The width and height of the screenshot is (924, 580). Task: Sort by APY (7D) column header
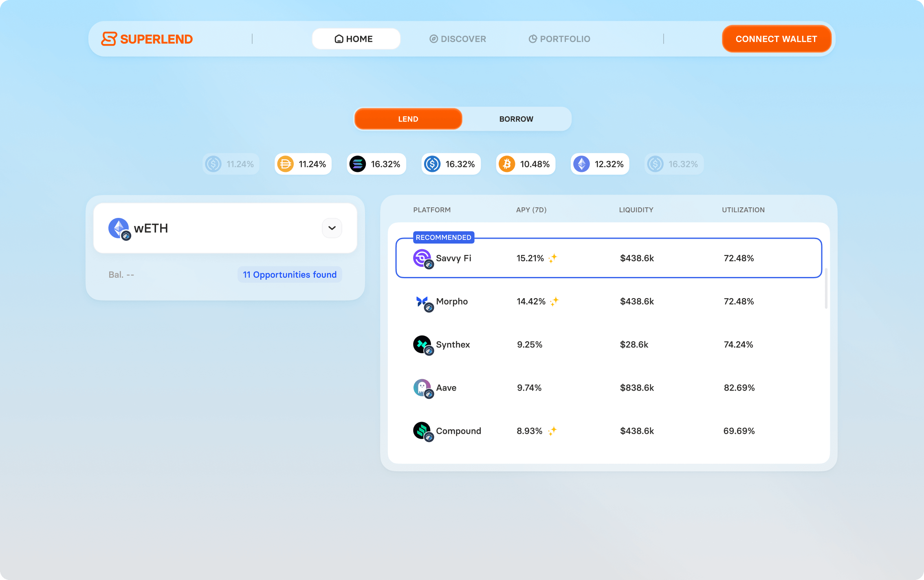tap(531, 210)
